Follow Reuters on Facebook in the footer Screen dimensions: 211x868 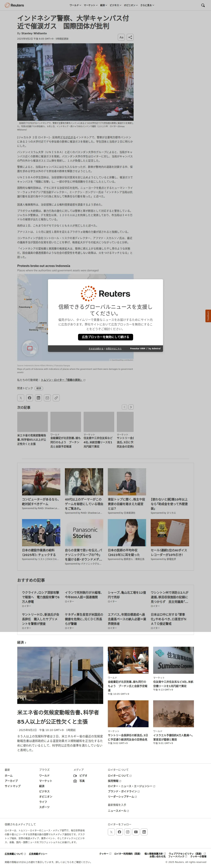click(119, 832)
